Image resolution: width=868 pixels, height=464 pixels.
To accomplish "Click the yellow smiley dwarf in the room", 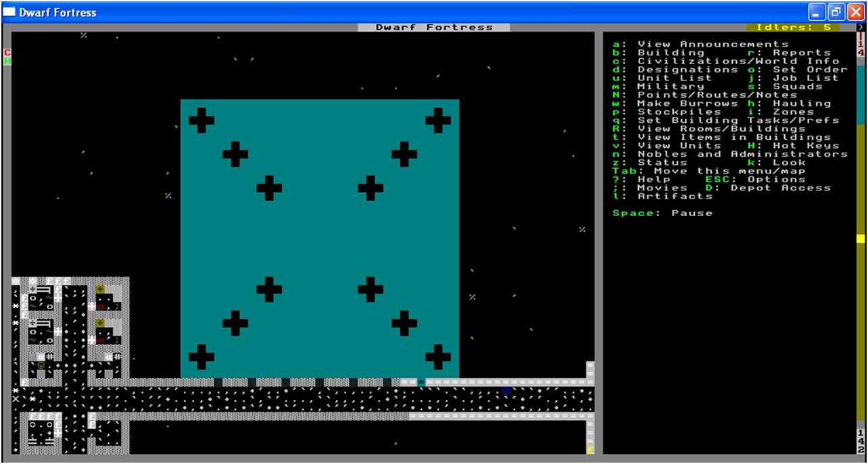I will click(41, 365).
